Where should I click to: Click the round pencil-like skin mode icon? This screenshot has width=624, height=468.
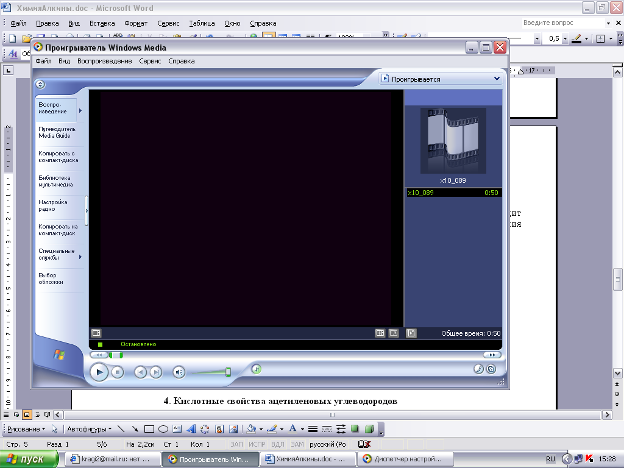[x=478, y=369]
